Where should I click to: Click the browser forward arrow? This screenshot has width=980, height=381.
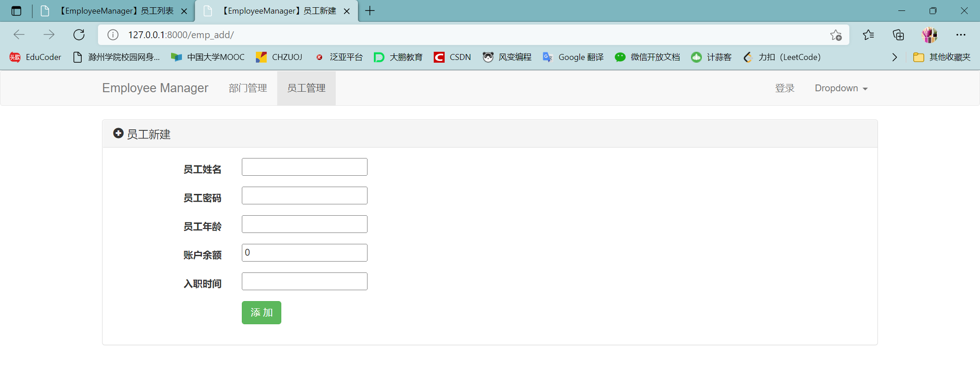coord(49,35)
